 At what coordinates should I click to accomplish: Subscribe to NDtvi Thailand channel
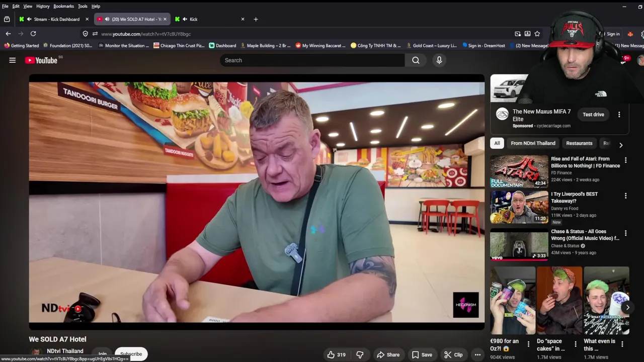[x=131, y=354]
